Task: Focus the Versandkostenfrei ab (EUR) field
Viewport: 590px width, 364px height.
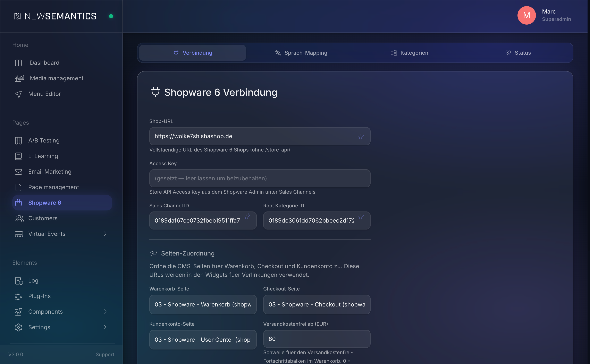Action: [317, 339]
